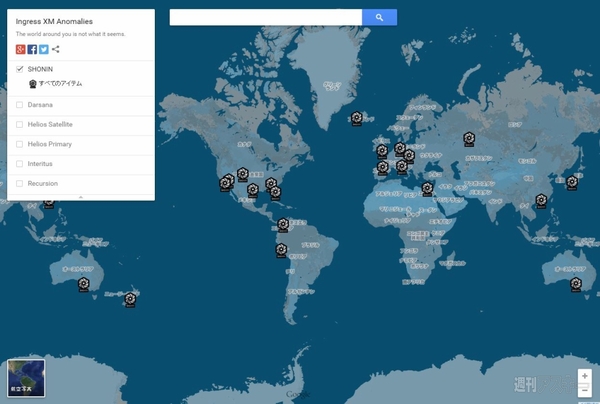Switch to aerial photo thumbnail
The width and height of the screenshot is (600, 404).
pos(26,378)
